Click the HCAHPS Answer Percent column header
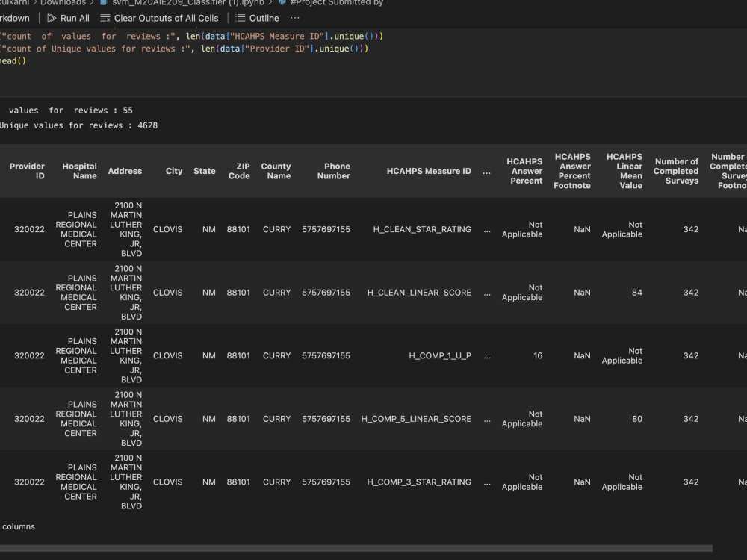Image resolution: width=747 pixels, height=560 pixels. click(524, 171)
